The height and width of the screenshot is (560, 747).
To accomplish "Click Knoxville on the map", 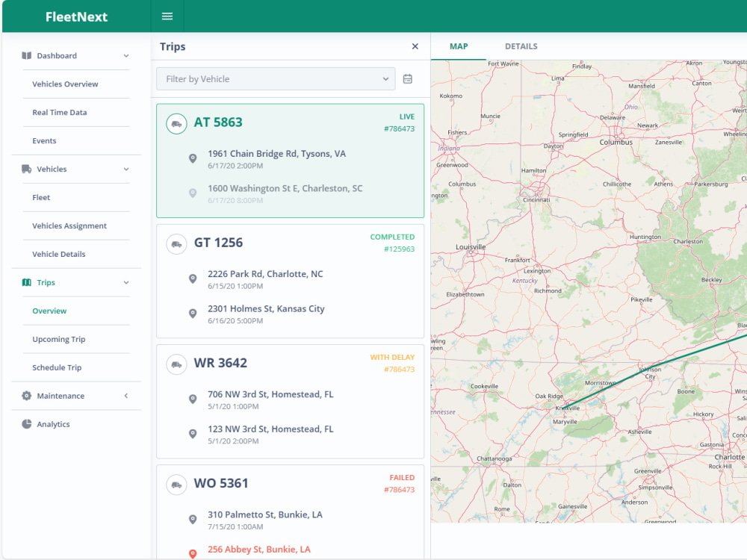I will pos(568,408).
